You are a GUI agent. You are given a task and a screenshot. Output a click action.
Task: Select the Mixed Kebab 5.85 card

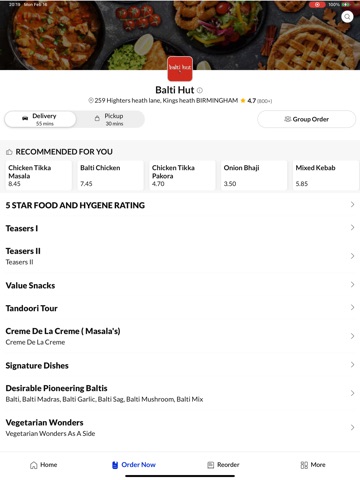[x=326, y=176]
